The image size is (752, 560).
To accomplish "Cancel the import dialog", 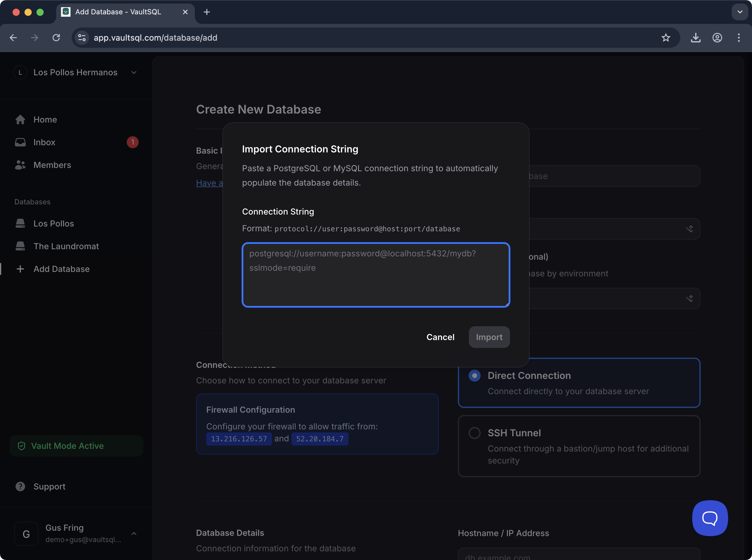I will tap(440, 337).
